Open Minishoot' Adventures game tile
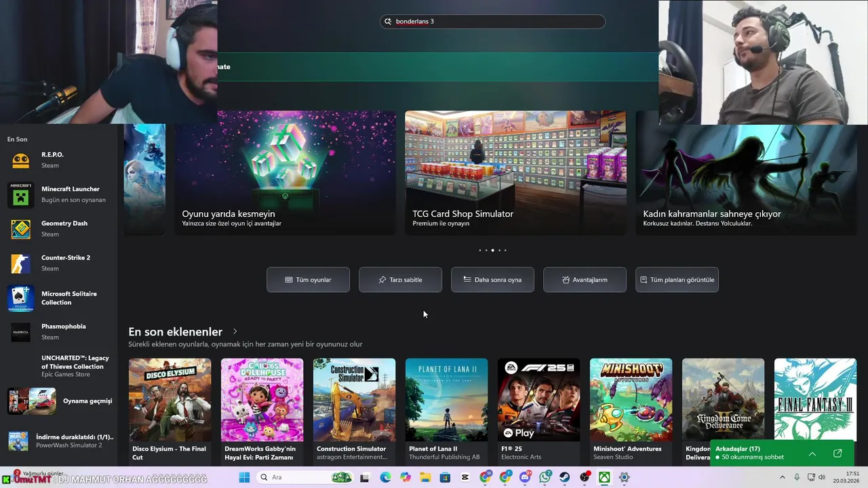Viewport: 868px width, 488px height. [x=631, y=411]
